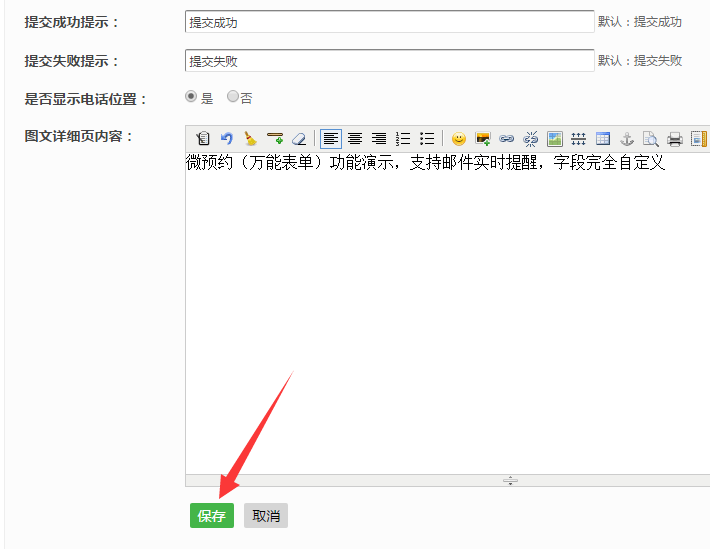The image size is (710, 549).
Task: Click the hint text 默认：提交失败
Action: click(x=640, y=61)
